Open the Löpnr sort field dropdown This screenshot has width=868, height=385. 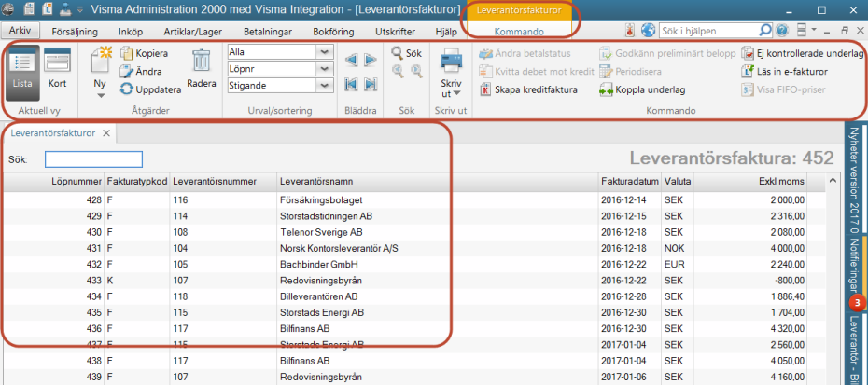[x=324, y=69]
